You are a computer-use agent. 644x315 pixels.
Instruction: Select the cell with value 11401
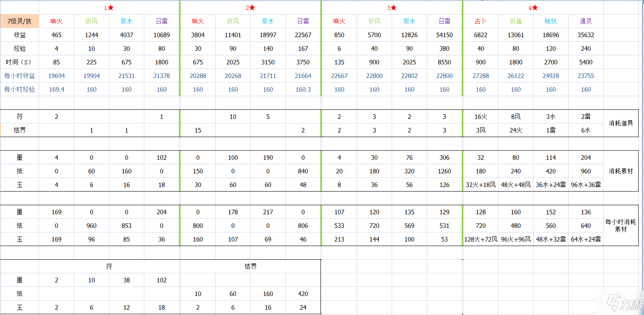click(x=233, y=35)
